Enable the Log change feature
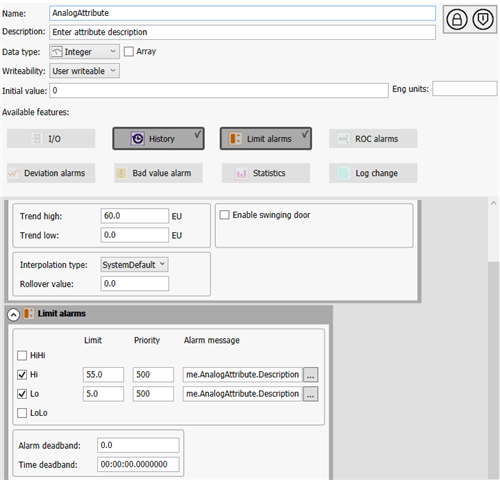This screenshot has width=500, height=480. tap(373, 173)
